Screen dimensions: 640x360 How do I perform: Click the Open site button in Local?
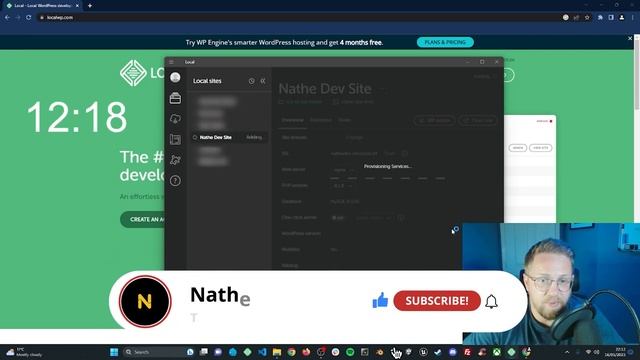pyautogui.click(x=478, y=120)
